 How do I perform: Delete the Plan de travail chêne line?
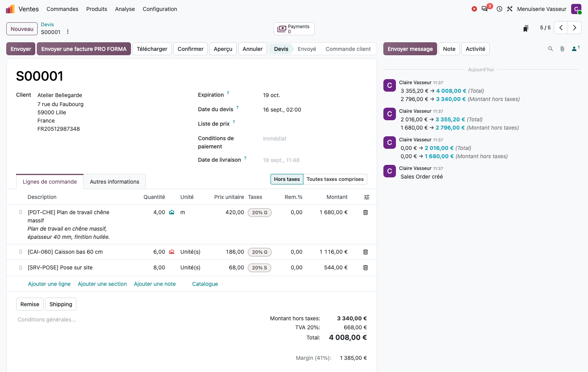pos(365,212)
